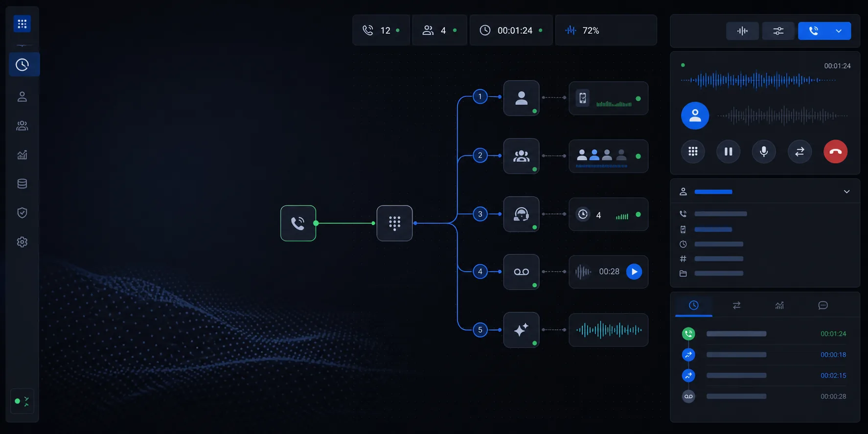Switch to the analytics chart tab
Image resolution: width=868 pixels, height=434 pixels.
pyautogui.click(x=779, y=305)
